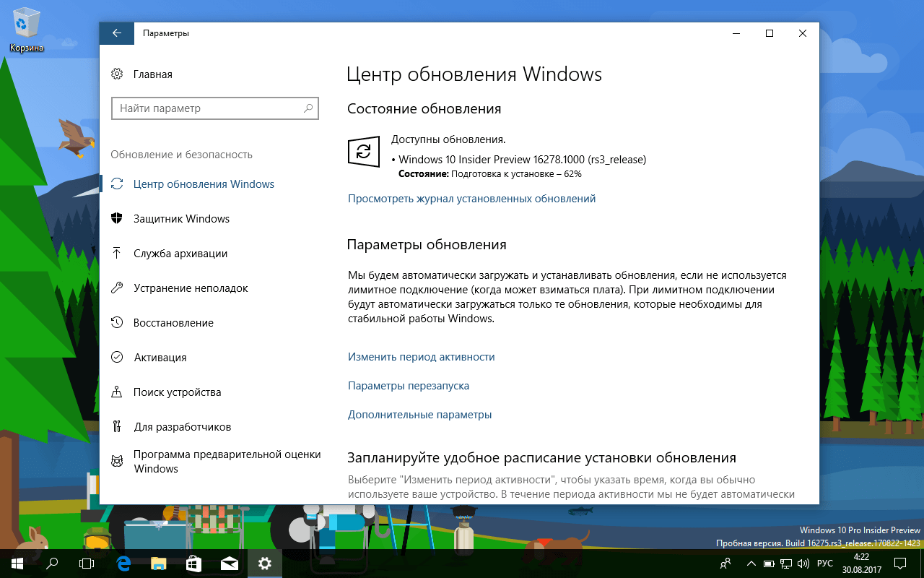This screenshot has width=924, height=578.
Task: Open Защитник Windows in the sidebar
Action: pos(181,218)
